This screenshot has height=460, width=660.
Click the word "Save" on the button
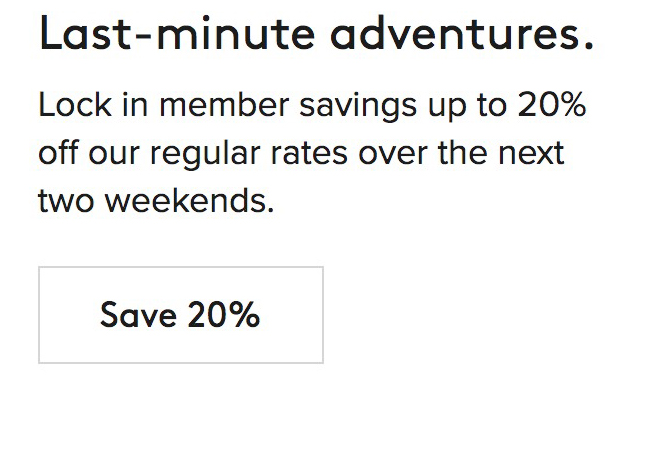click(x=138, y=316)
